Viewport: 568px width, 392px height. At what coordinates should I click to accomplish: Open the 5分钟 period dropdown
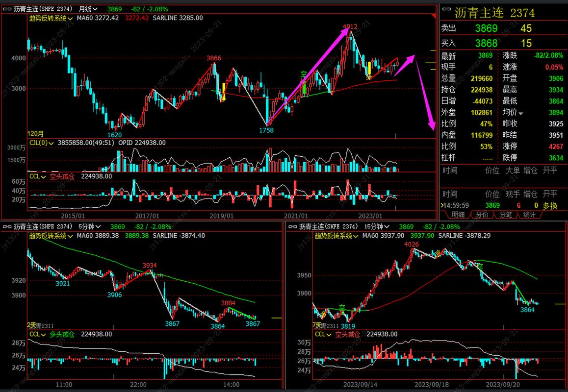[90, 226]
